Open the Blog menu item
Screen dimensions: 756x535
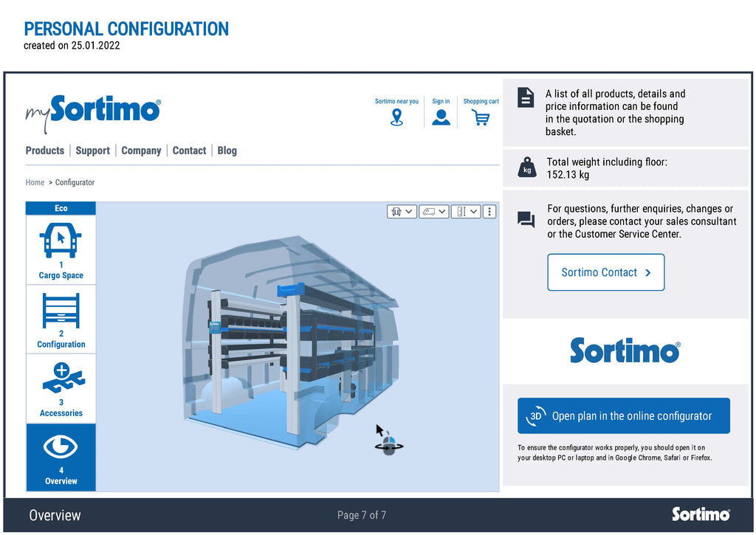click(x=227, y=151)
